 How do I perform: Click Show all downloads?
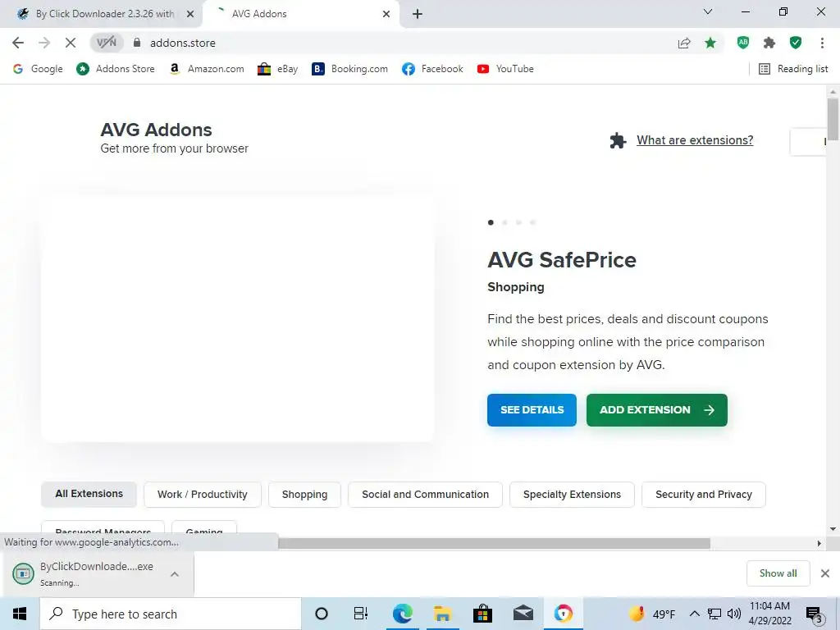(x=778, y=573)
